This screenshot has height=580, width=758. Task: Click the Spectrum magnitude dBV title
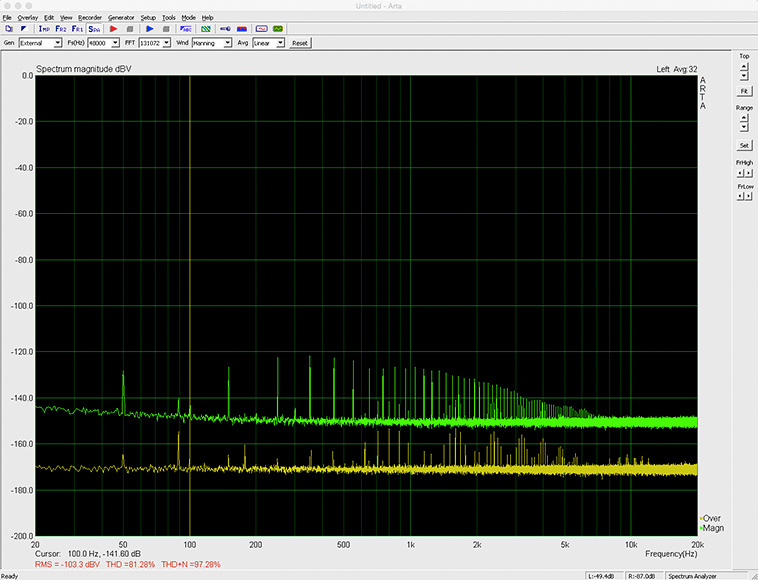(x=84, y=69)
